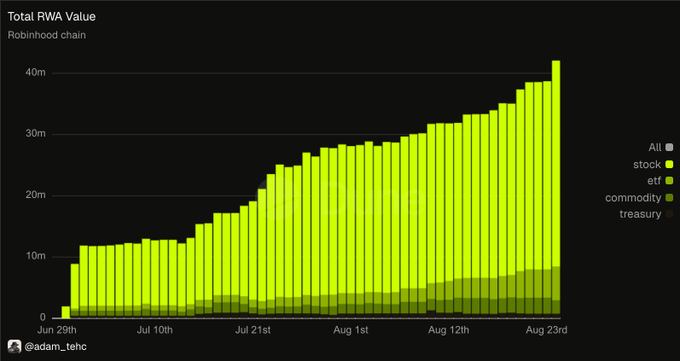680x361 pixels.
Task: Click the Aug 1st x-axis label
Action: [x=351, y=330]
